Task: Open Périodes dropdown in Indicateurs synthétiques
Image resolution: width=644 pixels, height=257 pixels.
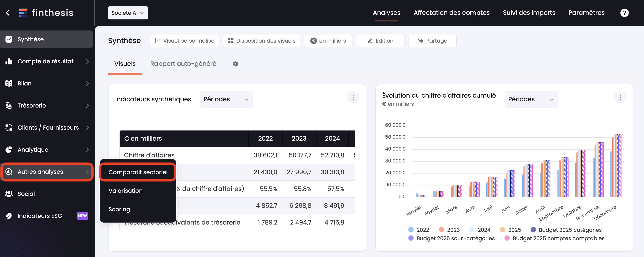Action: coord(226,99)
